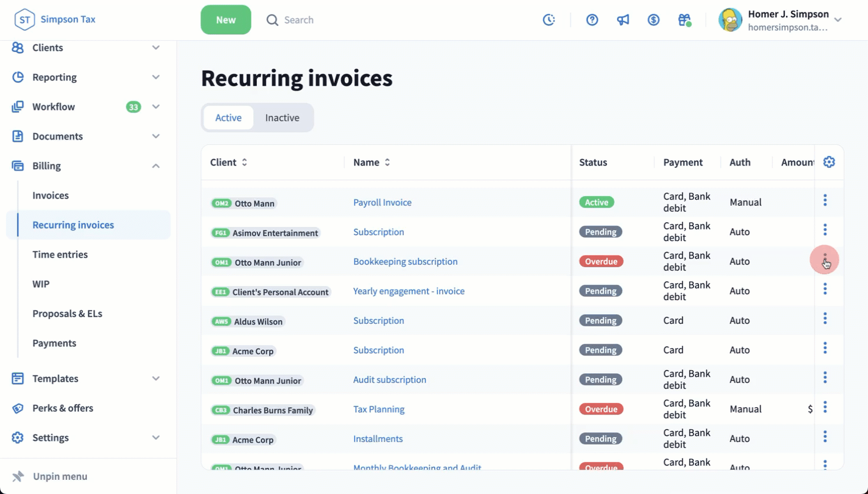The height and width of the screenshot is (494, 868).
Task: Click the help question mark icon
Action: point(592,19)
